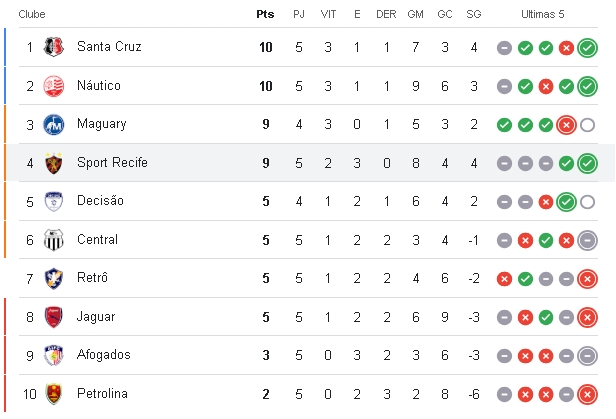Click the Santa Cruz club crest
Viewport: 616px width, 419px height.
[54, 47]
